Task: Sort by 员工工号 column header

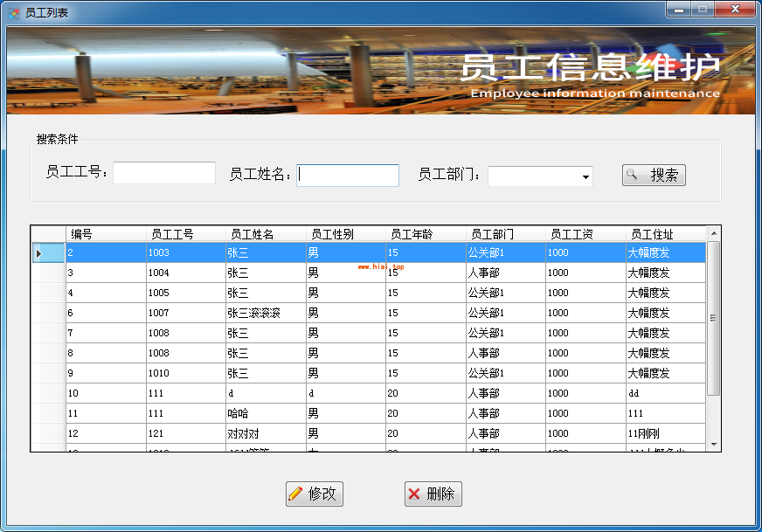Action: click(185, 234)
